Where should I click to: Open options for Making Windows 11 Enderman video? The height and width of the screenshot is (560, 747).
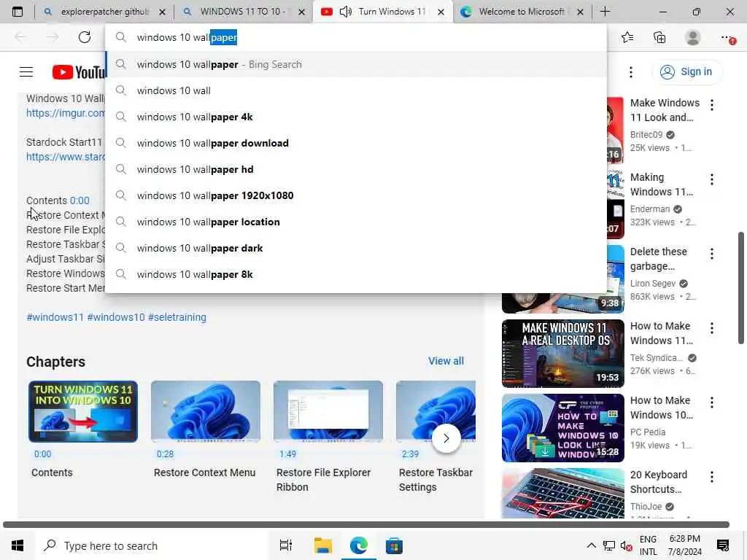click(712, 179)
